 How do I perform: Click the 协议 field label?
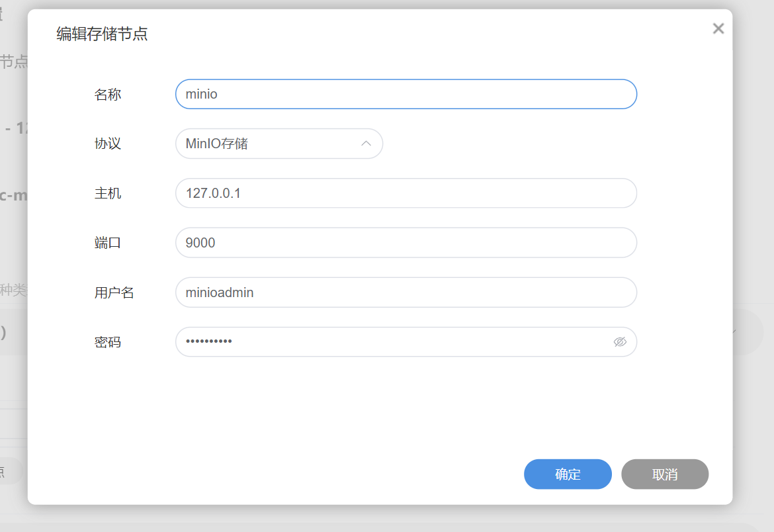point(108,144)
